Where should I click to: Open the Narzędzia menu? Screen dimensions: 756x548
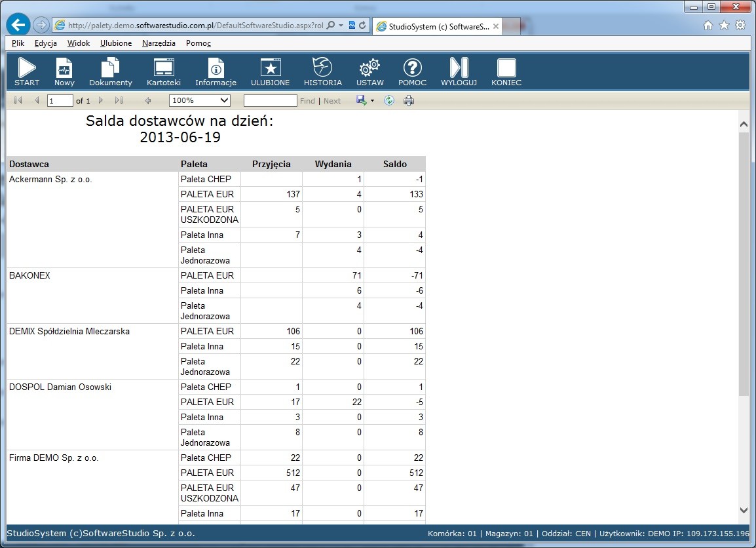click(x=159, y=43)
